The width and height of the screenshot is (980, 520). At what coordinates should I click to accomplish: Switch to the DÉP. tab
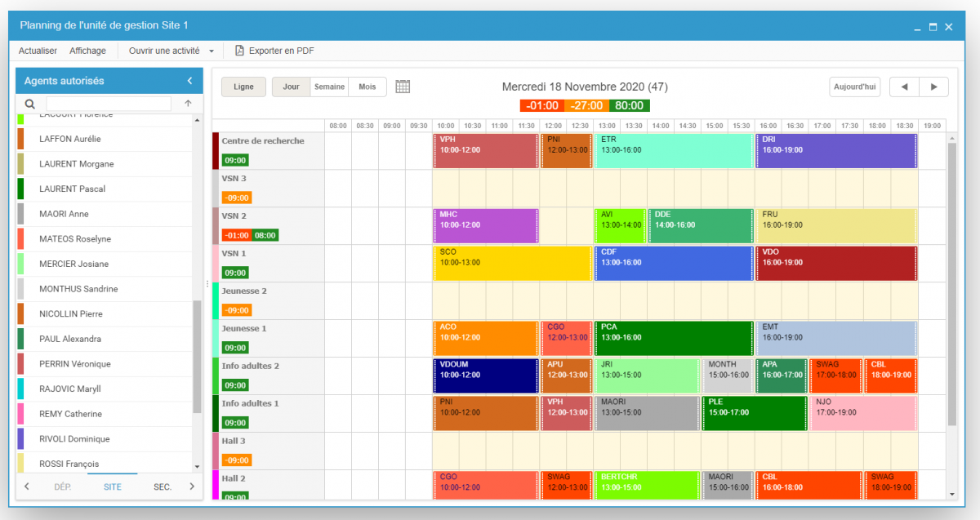(x=62, y=487)
